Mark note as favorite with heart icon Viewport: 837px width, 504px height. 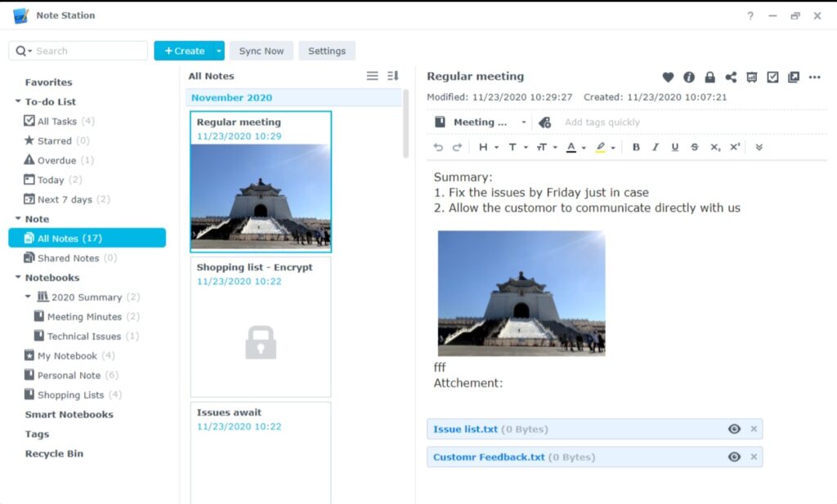click(x=668, y=77)
